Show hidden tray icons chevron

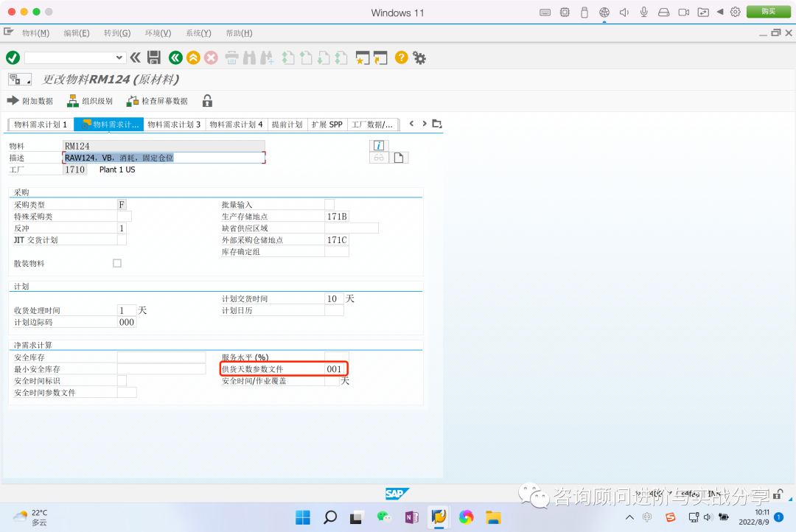coord(629,517)
